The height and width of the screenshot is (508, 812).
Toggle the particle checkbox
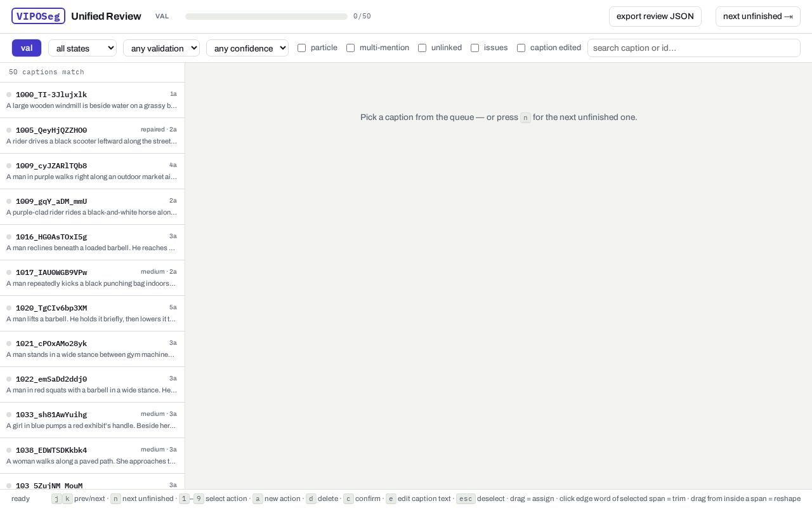(301, 48)
